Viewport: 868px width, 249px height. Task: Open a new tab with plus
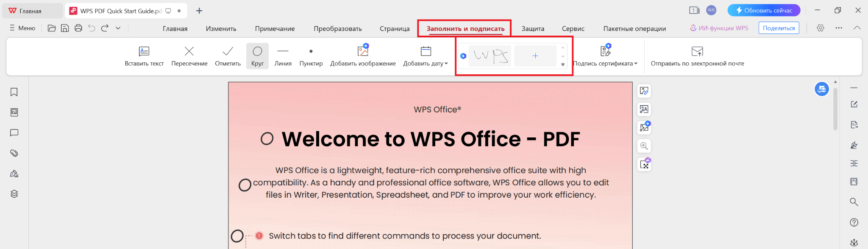pos(199,11)
